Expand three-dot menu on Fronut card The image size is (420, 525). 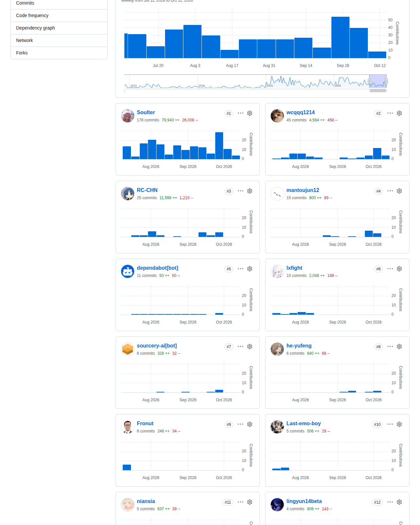241,424
